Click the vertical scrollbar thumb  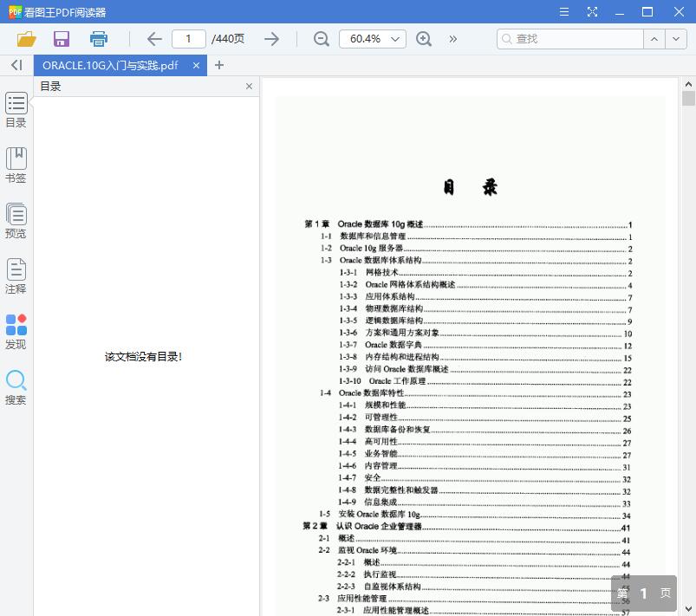tap(688, 98)
